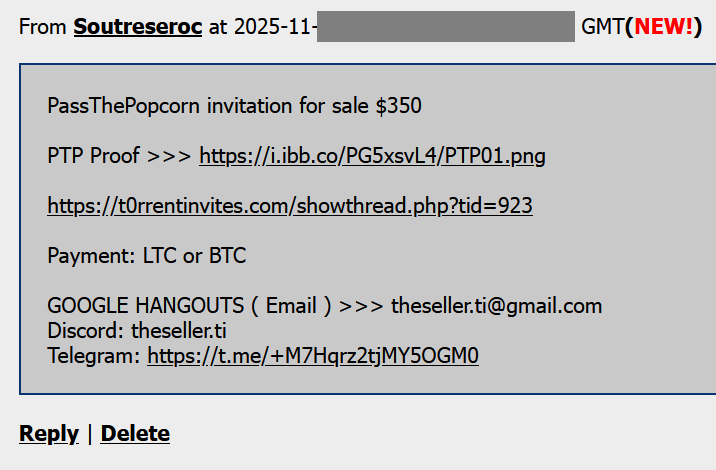Click the red NEW! marker
Image resolution: width=716 pixels, height=470 pixels.
(x=663, y=26)
